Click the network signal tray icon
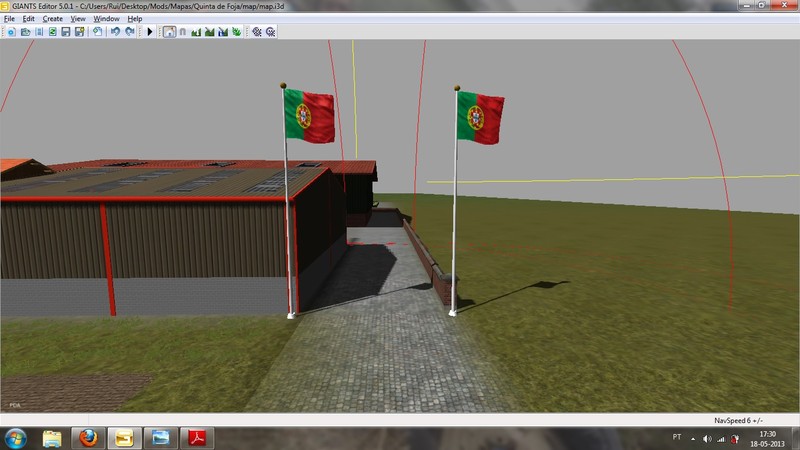The width and height of the screenshot is (800, 450). tap(721, 439)
